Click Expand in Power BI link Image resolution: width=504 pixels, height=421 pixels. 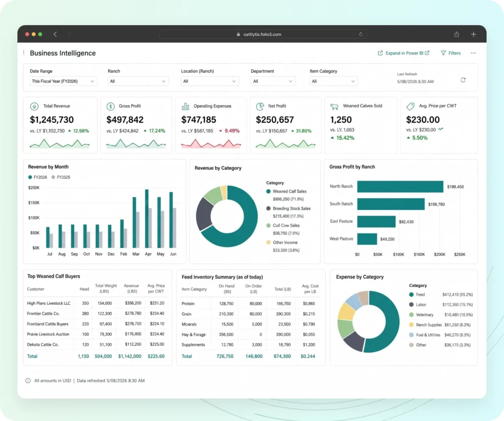coord(404,53)
